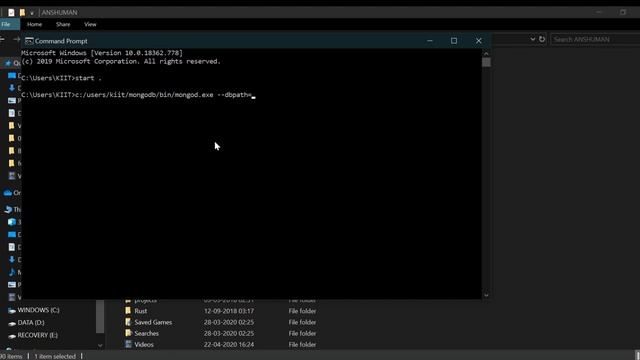Click the mongod.exe --dbpath command line
This screenshot has height=360, width=640.
click(137, 95)
